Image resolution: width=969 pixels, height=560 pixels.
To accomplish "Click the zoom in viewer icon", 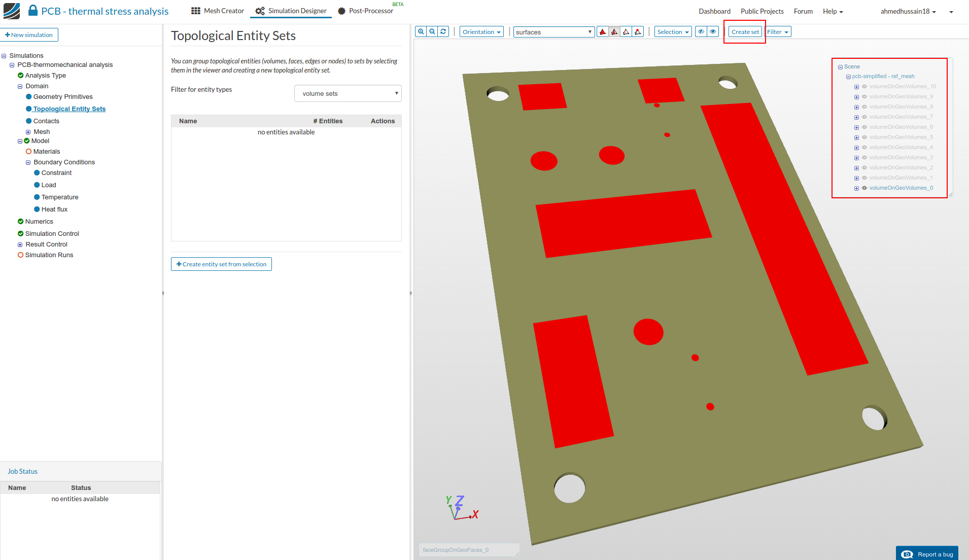I will [421, 31].
